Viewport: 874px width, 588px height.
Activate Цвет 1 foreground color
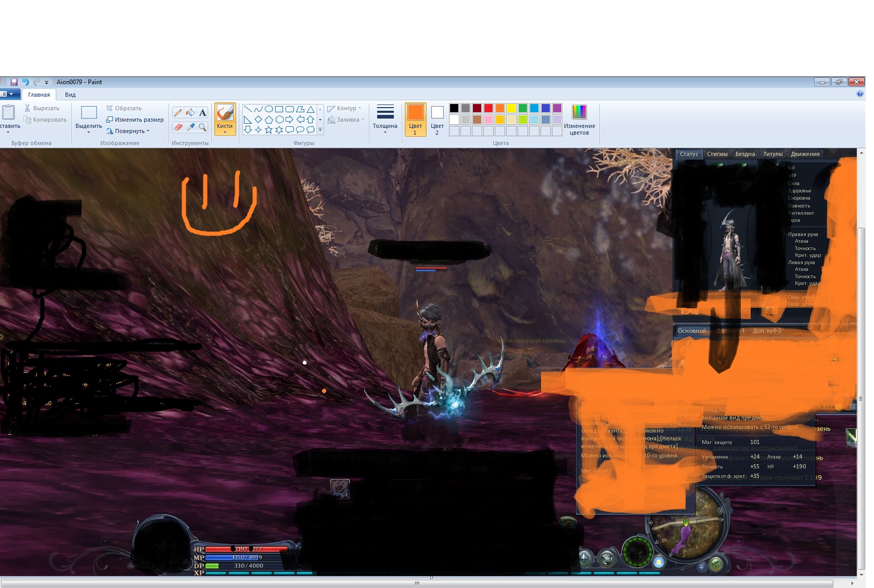[415, 120]
